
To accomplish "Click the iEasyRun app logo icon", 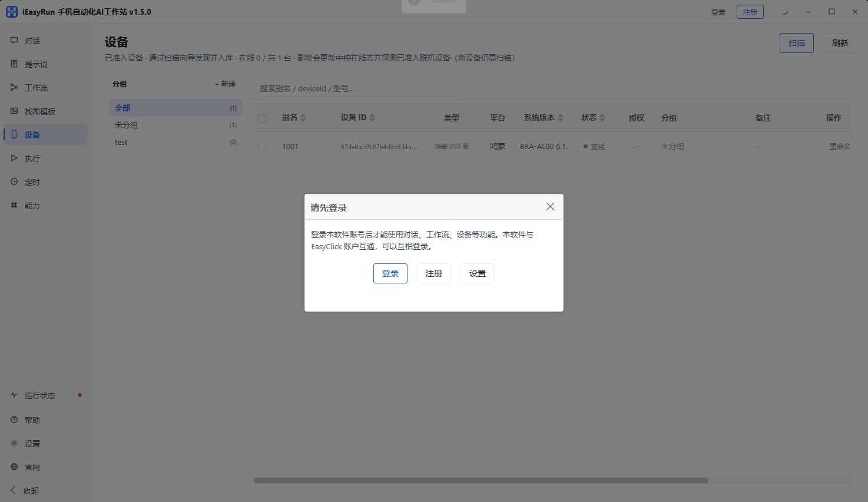I will (x=12, y=12).
